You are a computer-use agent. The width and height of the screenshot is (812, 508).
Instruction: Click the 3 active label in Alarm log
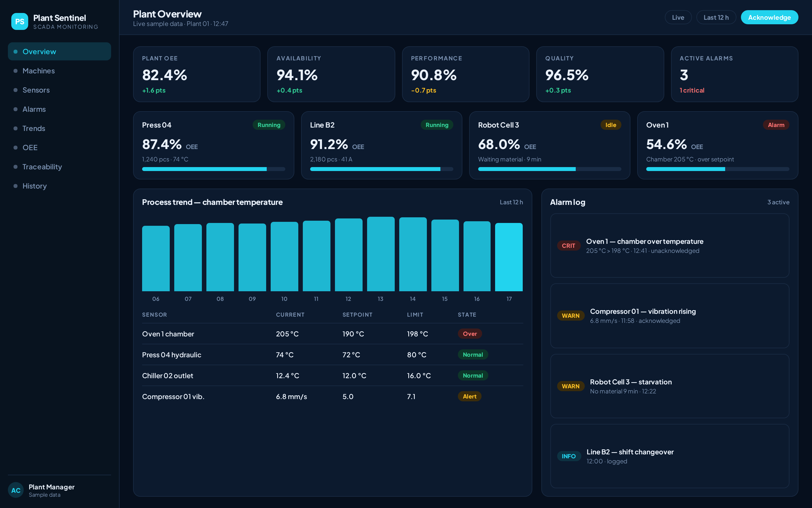coord(778,202)
